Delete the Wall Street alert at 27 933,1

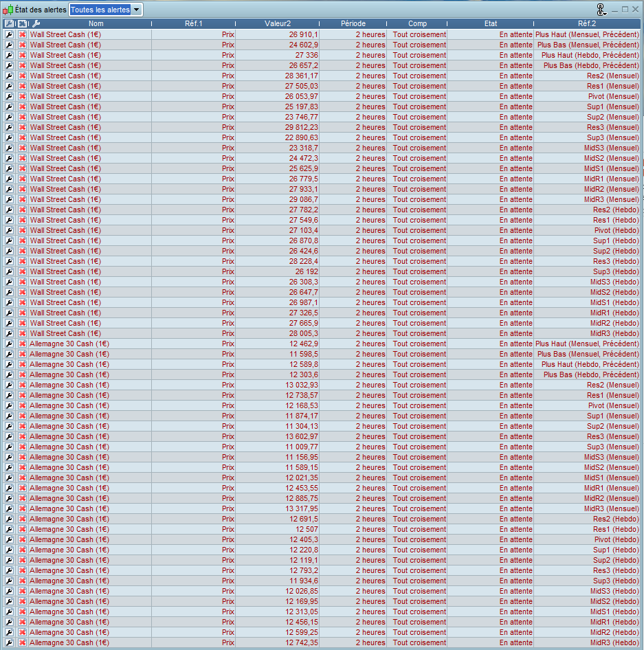coord(23,189)
